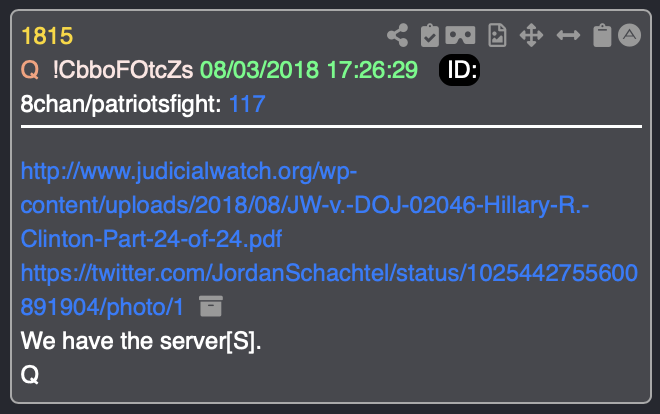
Task: Click the Q signature at post bottom
Action: pyautogui.click(x=30, y=374)
